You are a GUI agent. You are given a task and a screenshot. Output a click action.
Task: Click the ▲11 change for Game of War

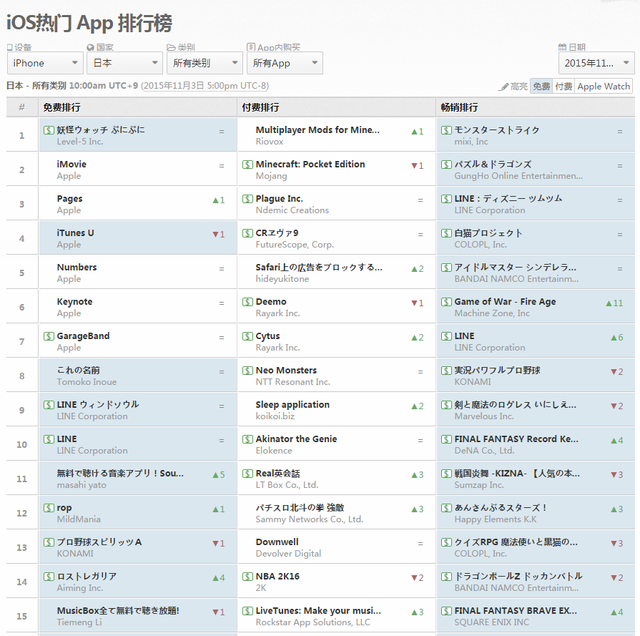click(x=614, y=303)
